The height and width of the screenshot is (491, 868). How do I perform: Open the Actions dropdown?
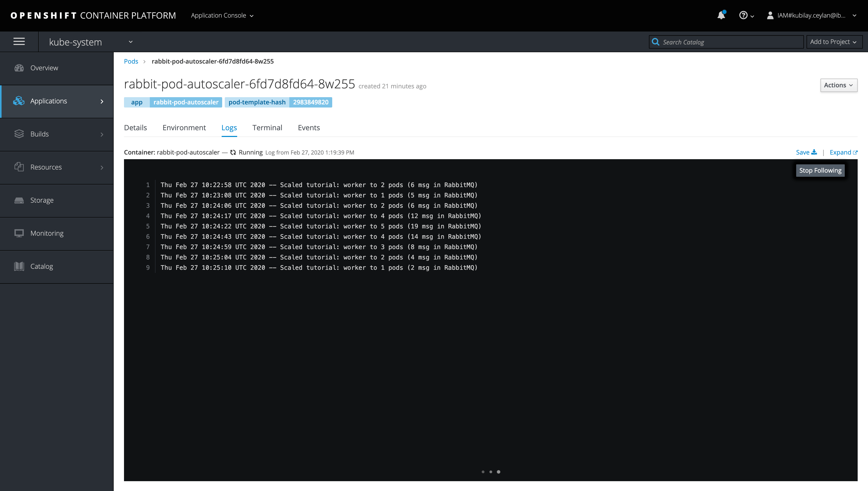(x=839, y=85)
